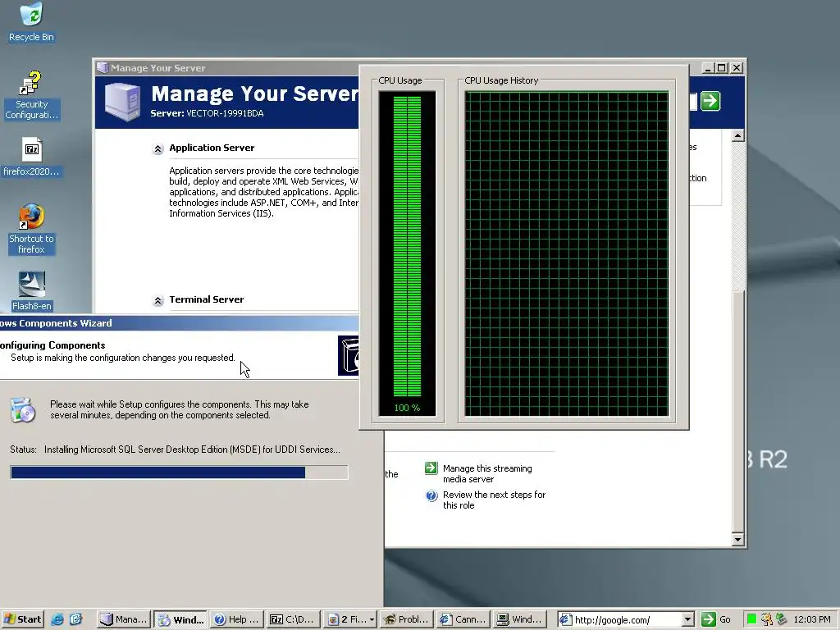Open the Start menu
This screenshot has width=840, height=630.
pos(22,619)
